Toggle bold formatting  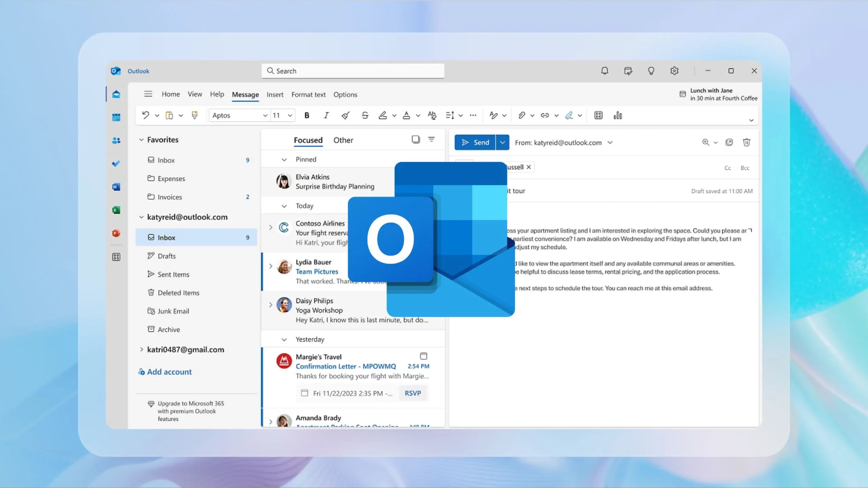pyautogui.click(x=307, y=115)
